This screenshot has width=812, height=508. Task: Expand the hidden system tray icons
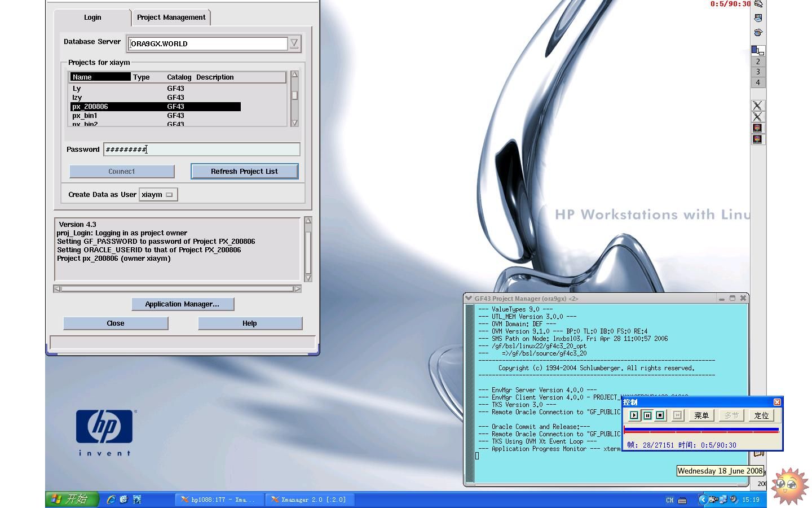pyautogui.click(x=702, y=500)
